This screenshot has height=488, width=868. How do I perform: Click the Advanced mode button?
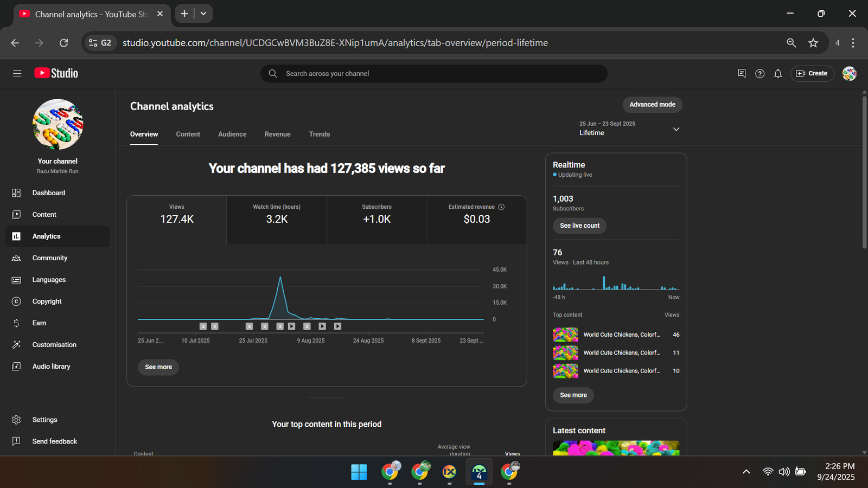tap(652, 105)
